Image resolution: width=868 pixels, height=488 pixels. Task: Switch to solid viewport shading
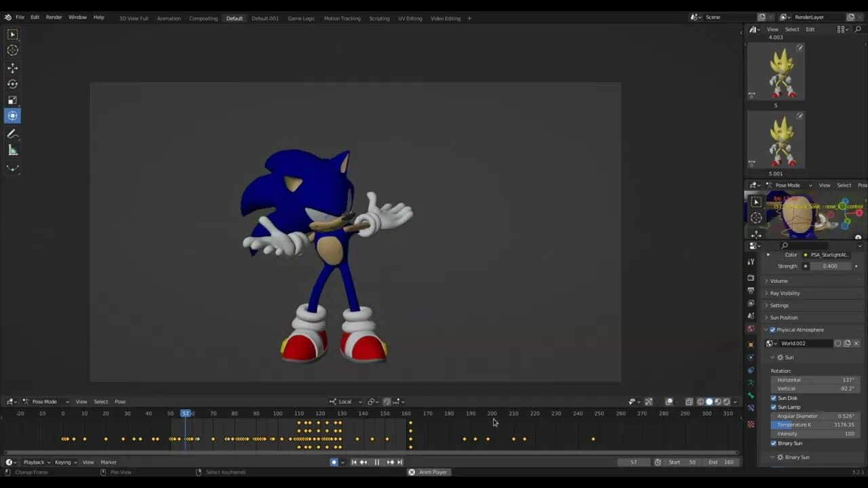click(x=709, y=401)
